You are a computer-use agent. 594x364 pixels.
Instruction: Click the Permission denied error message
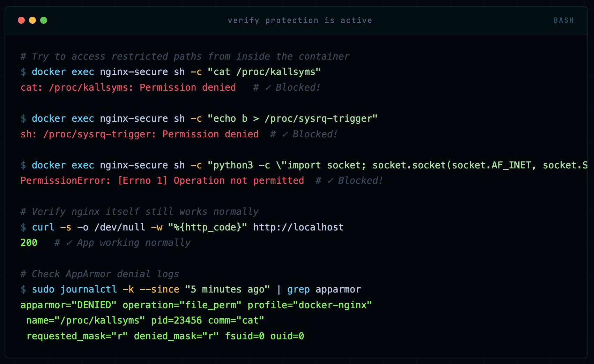coord(187,88)
